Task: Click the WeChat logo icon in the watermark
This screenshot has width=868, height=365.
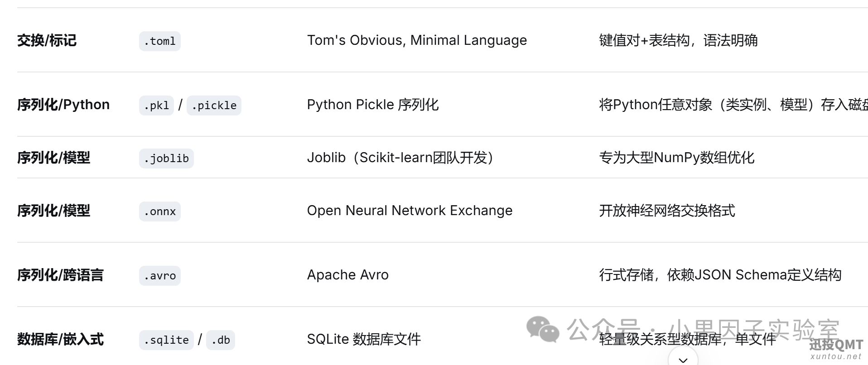Action: click(543, 329)
